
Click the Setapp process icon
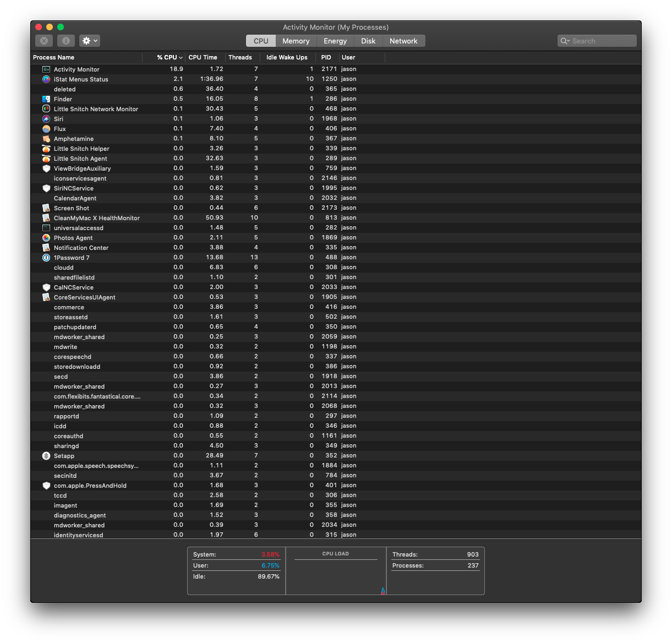tap(46, 456)
